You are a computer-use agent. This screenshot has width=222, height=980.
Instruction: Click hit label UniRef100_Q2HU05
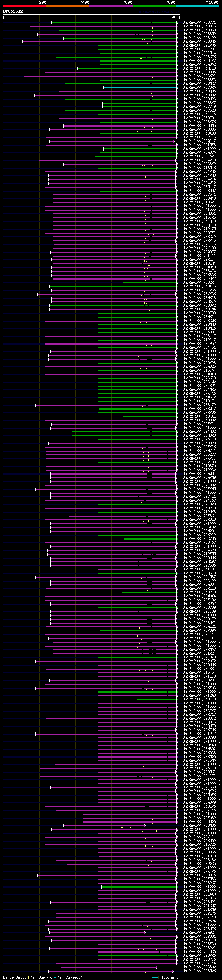click(x=199, y=72)
